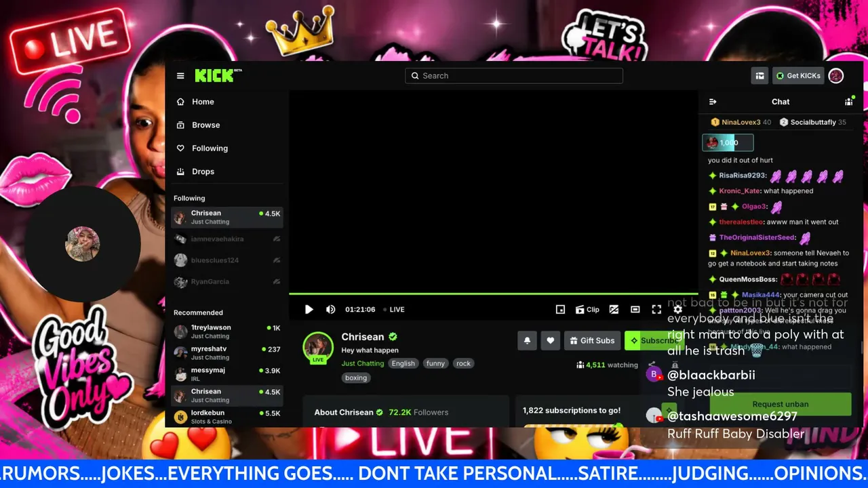Click the 1,822 subscriptions to go goal
The height and width of the screenshot is (488, 868).
[572, 410]
